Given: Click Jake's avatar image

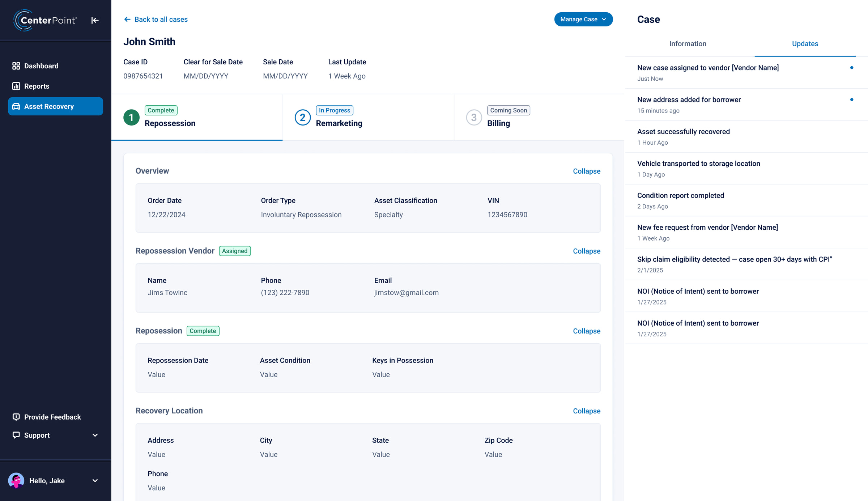Looking at the screenshot, I should pos(16,481).
